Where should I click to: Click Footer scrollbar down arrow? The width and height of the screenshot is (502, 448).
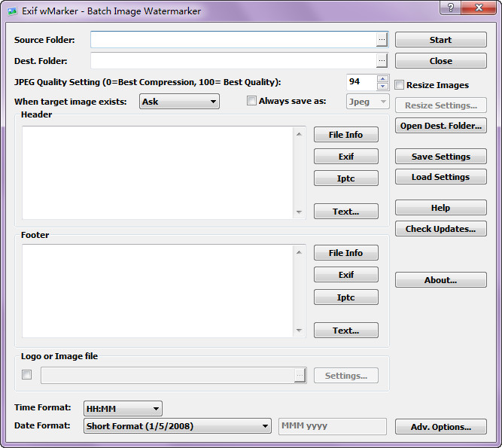[299, 330]
